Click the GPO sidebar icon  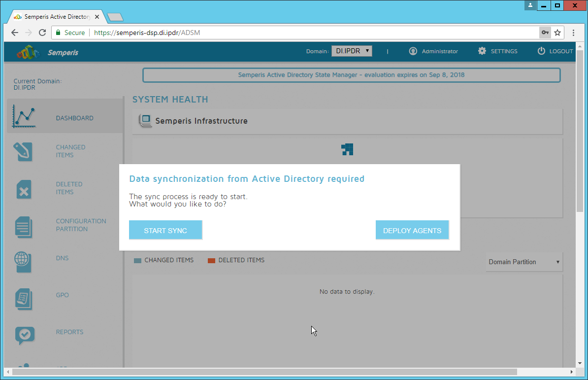[x=23, y=299]
